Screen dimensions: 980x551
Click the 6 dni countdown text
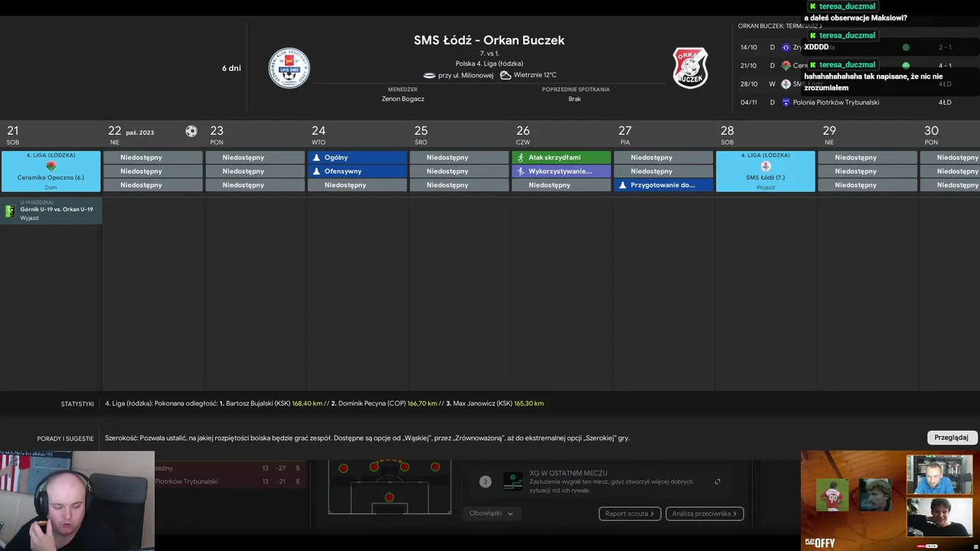pyautogui.click(x=231, y=68)
